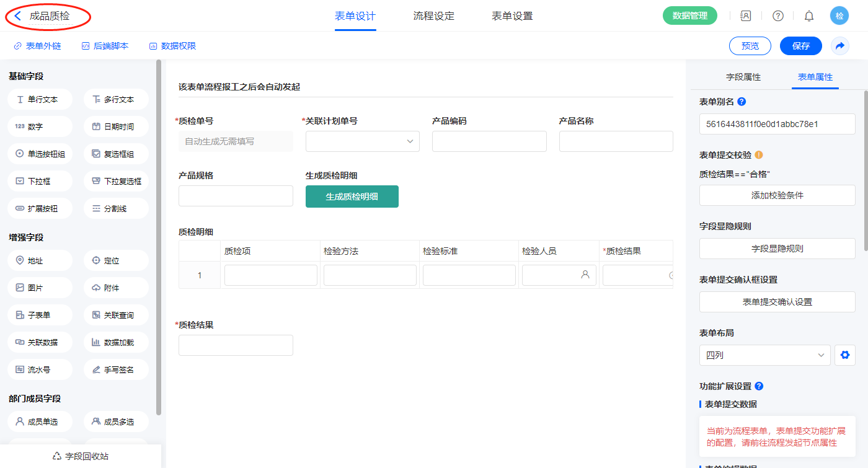Click the 生成质检明细 green button
Image resolution: width=868 pixels, height=468 pixels.
point(352,196)
